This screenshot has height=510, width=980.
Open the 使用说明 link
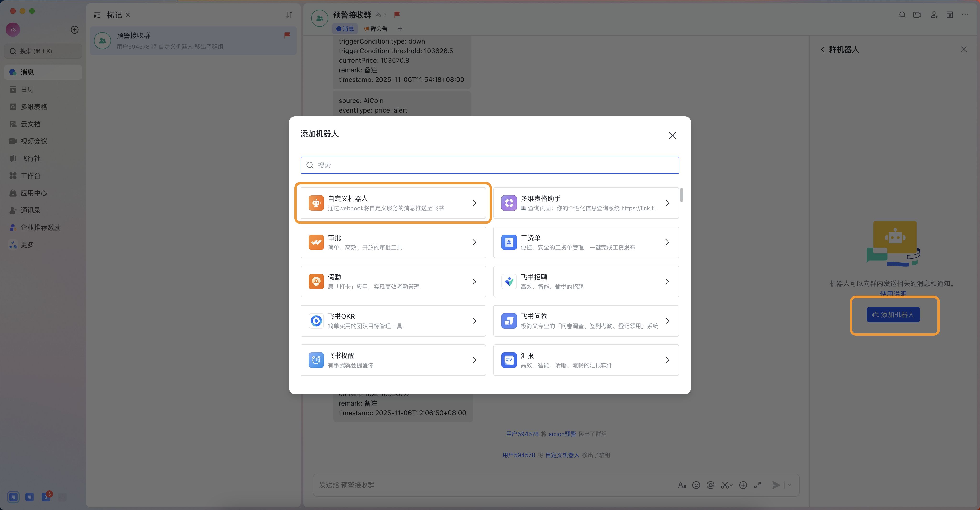[x=894, y=293]
